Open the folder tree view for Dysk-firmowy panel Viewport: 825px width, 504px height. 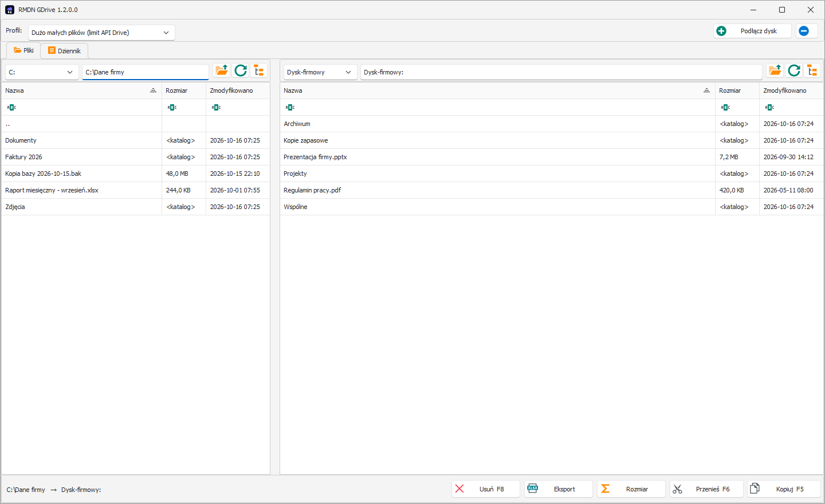(812, 70)
